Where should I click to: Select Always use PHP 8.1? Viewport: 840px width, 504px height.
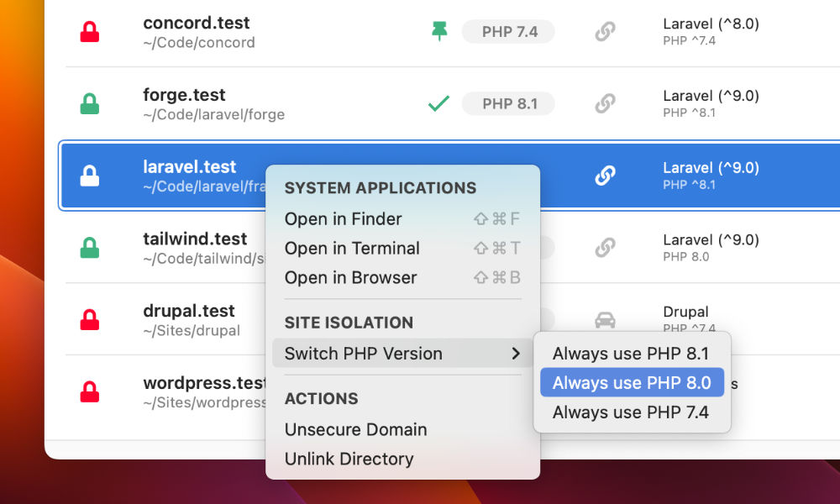(633, 354)
